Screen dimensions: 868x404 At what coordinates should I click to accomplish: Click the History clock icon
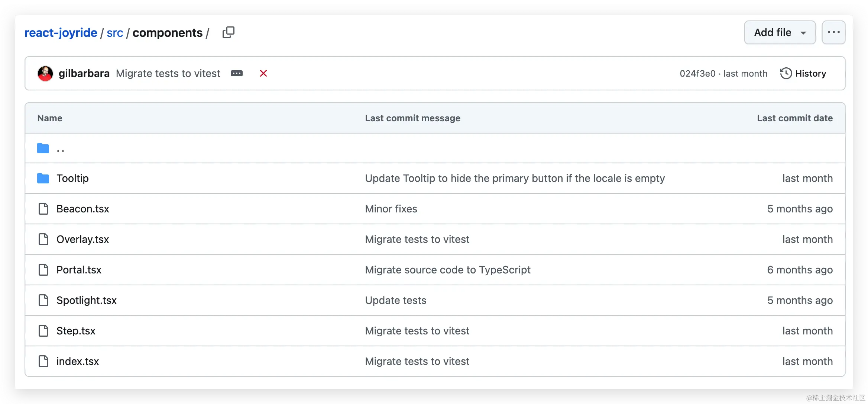pos(786,73)
